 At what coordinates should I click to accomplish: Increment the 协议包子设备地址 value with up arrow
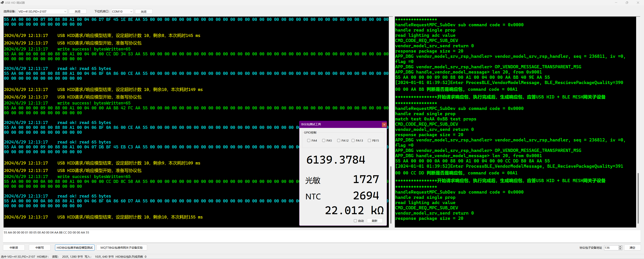pos(620,246)
